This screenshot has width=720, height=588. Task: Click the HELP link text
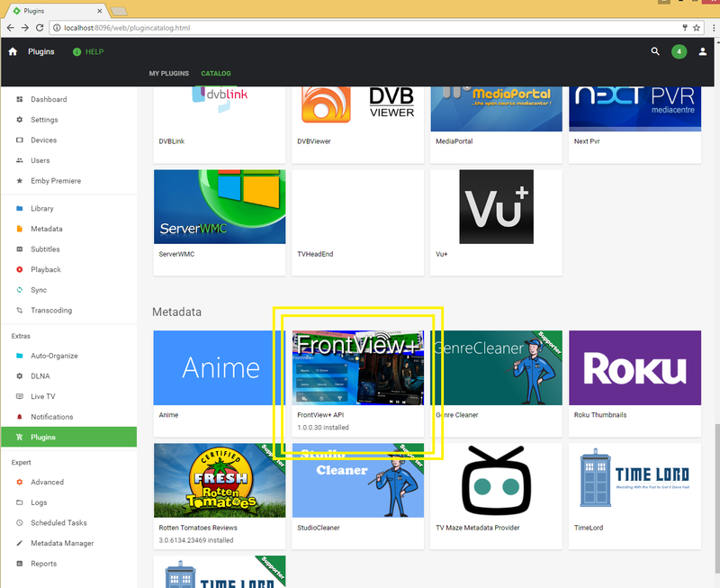(94, 52)
